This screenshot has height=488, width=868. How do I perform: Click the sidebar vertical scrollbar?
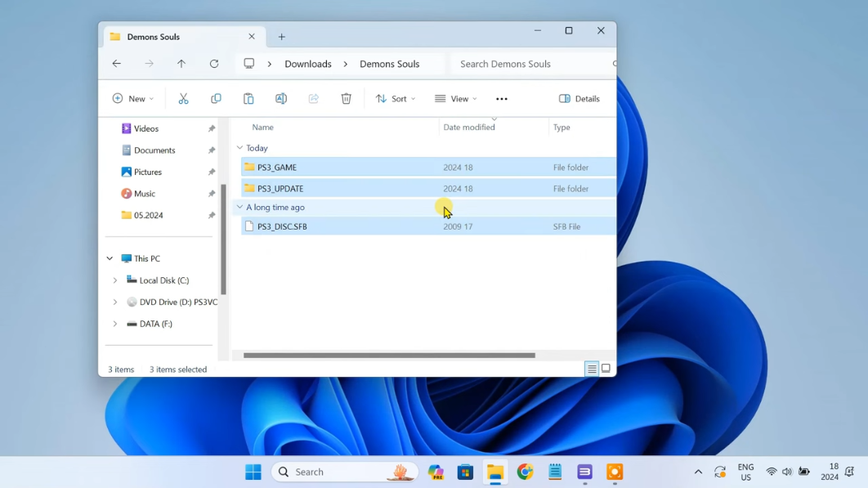(x=224, y=240)
